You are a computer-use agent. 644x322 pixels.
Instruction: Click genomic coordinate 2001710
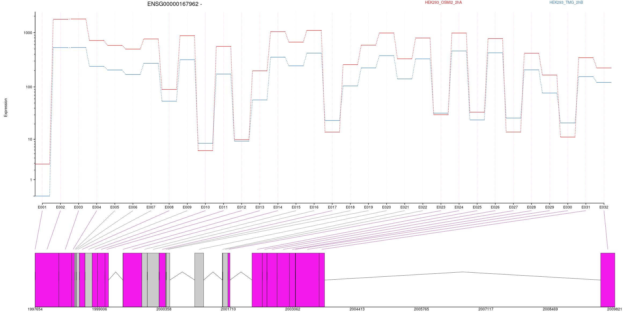(x=228, y=309)
